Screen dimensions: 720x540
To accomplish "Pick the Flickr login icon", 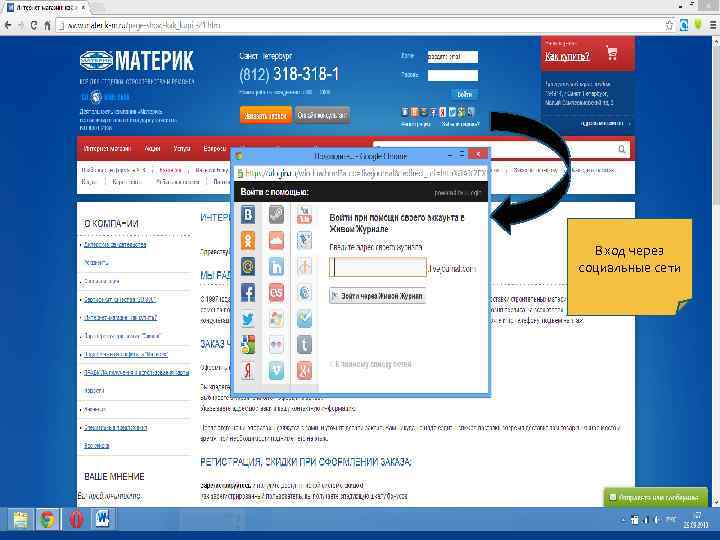I will (276, 344).
